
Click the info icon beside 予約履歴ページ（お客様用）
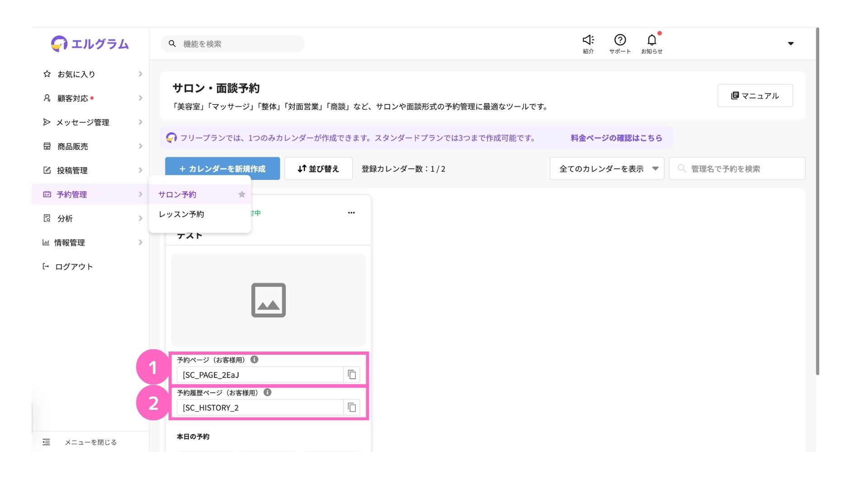[x=268, y=392]
